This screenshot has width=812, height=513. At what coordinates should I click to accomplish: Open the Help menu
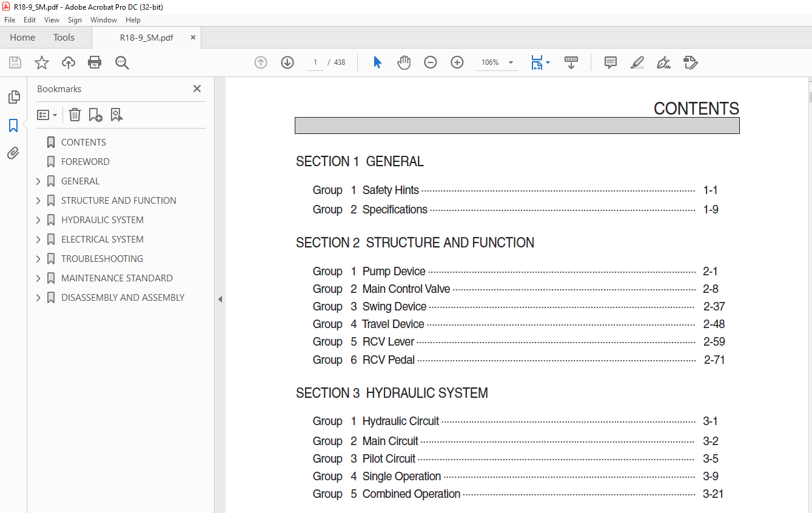click(133, 20)
